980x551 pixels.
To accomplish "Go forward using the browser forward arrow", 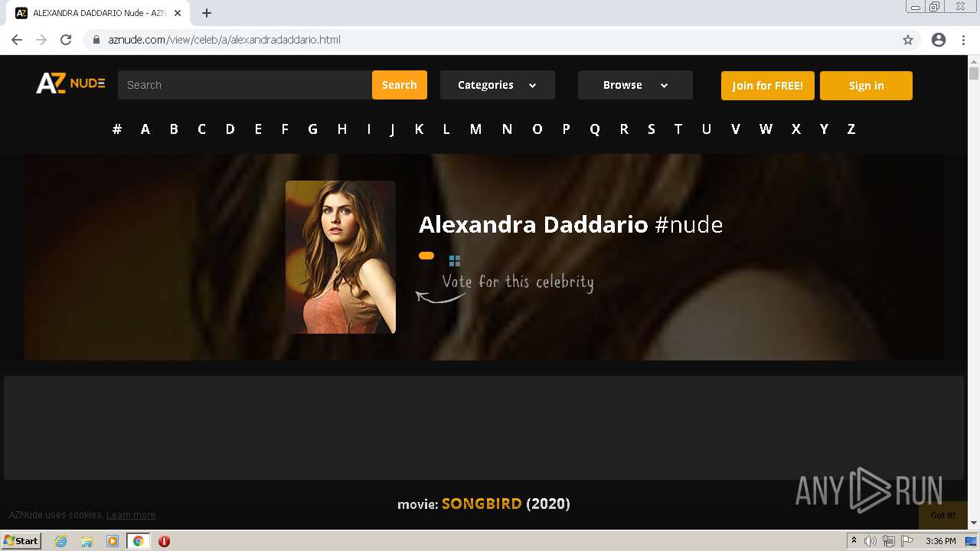I will point(41,40).
